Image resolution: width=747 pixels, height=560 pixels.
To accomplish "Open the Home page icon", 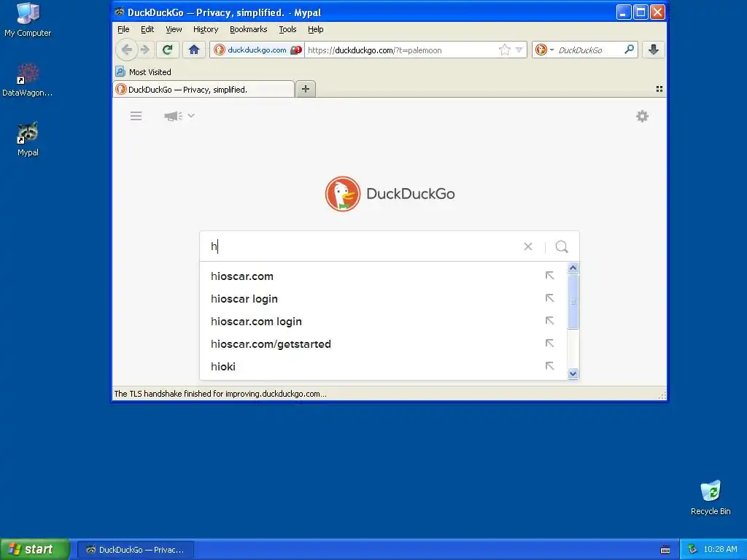I will tap(194, 50).
